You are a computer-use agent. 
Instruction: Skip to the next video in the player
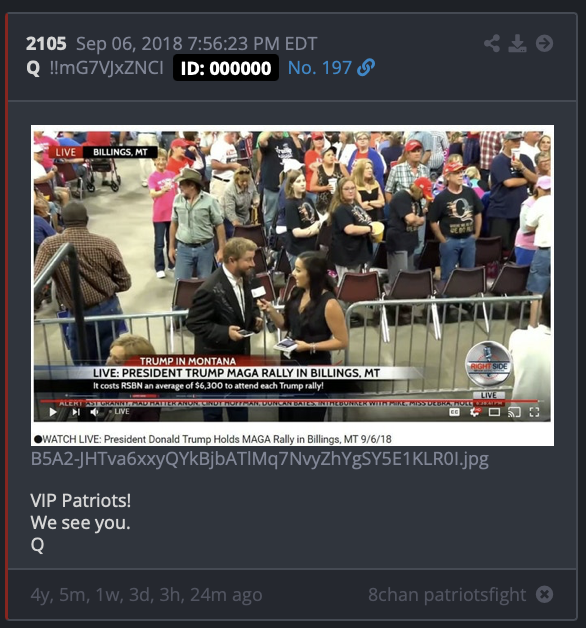(76, 412)
